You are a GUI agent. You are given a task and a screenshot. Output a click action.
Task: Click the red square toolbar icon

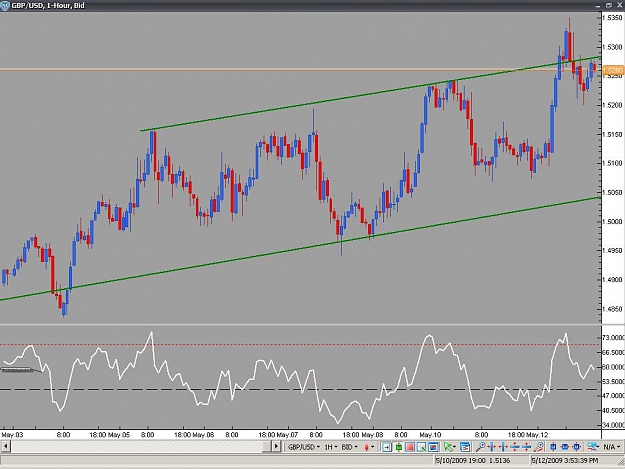(410, 447)
